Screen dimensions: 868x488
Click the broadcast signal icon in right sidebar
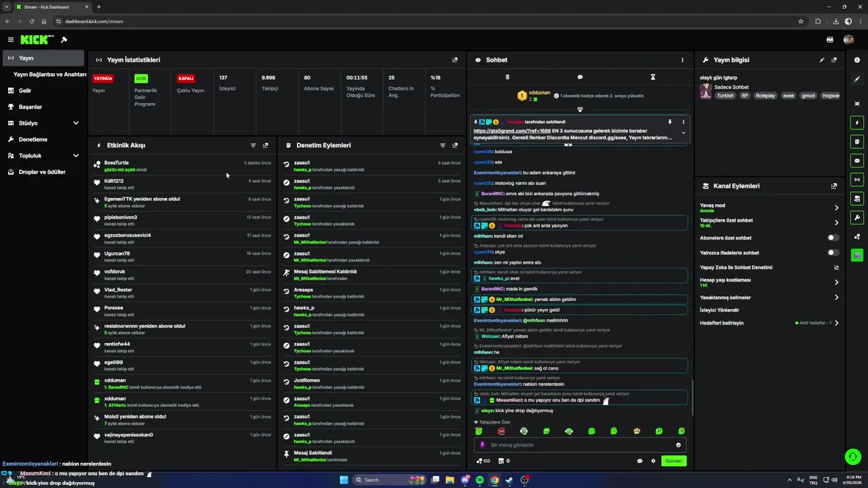click(x=857, y=180)
